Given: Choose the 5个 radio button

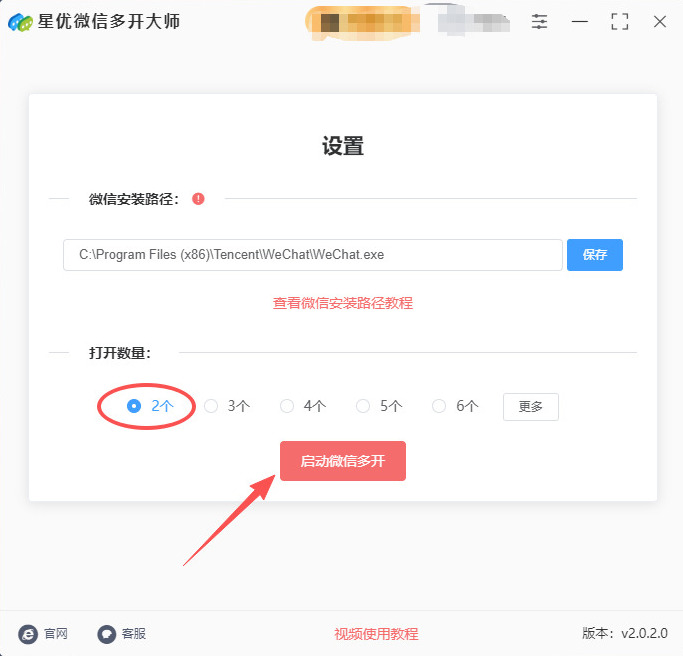Looking at the screenshot, I should point(363,406).
